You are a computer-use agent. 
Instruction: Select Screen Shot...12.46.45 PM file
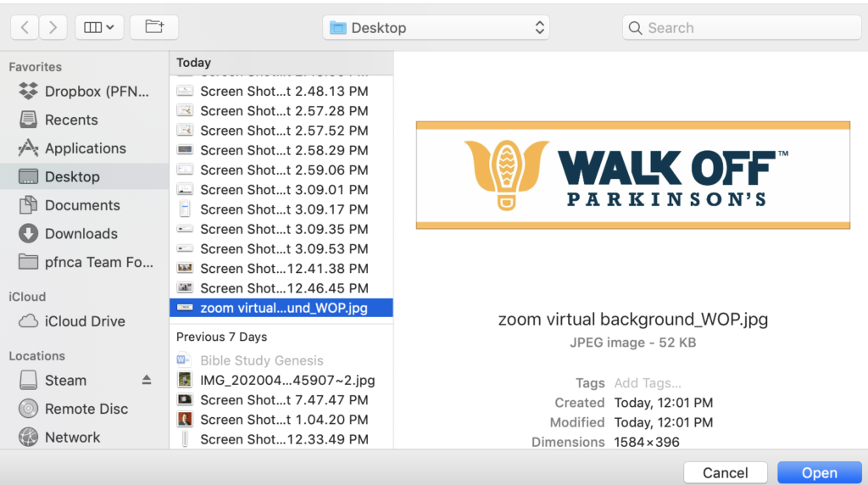point(281,288)
